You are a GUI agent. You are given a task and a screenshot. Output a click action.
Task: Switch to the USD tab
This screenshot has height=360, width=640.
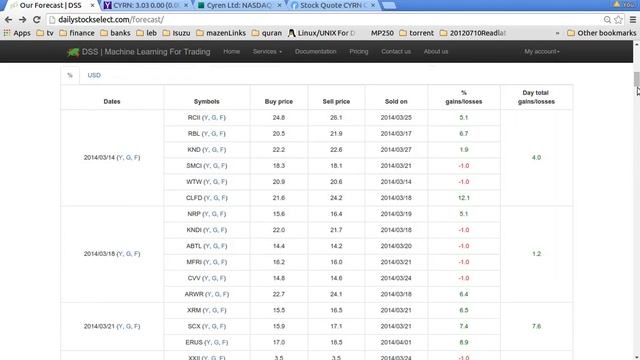click(x=94, y=76)
